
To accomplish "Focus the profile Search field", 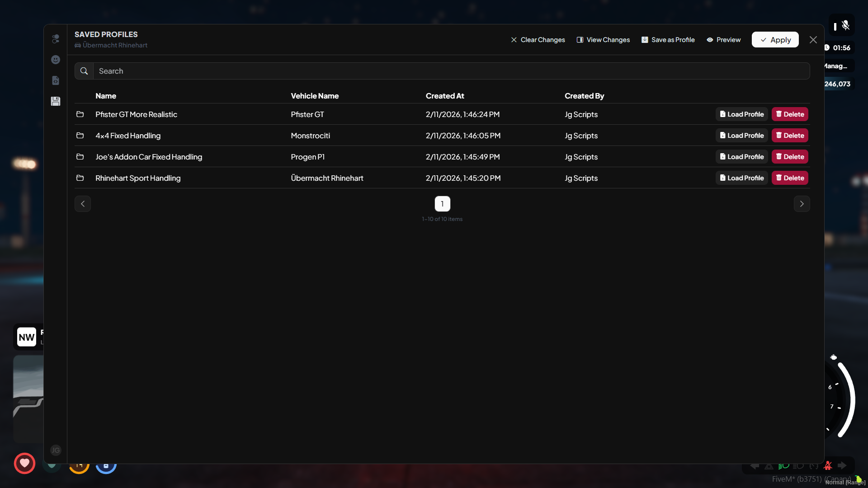I will [451, 71].
